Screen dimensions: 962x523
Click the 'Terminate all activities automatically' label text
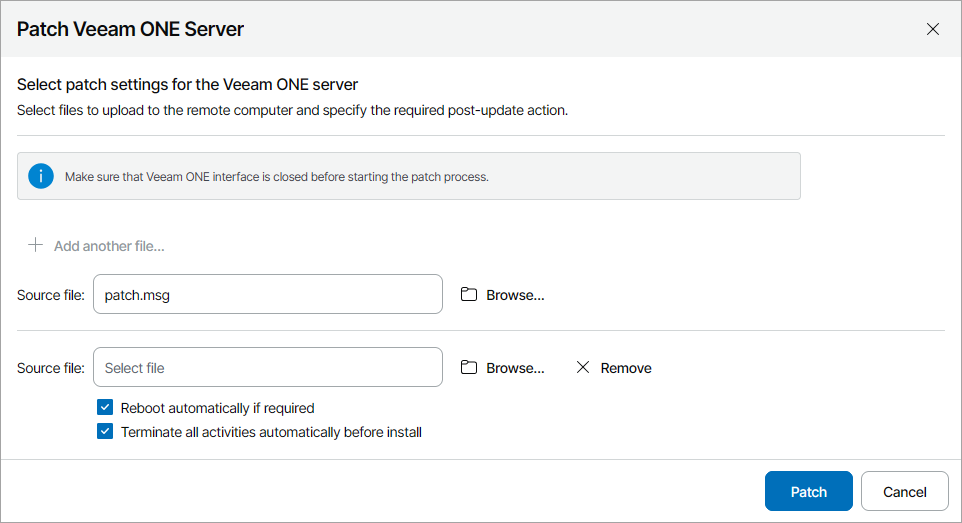tap(271, 433)
